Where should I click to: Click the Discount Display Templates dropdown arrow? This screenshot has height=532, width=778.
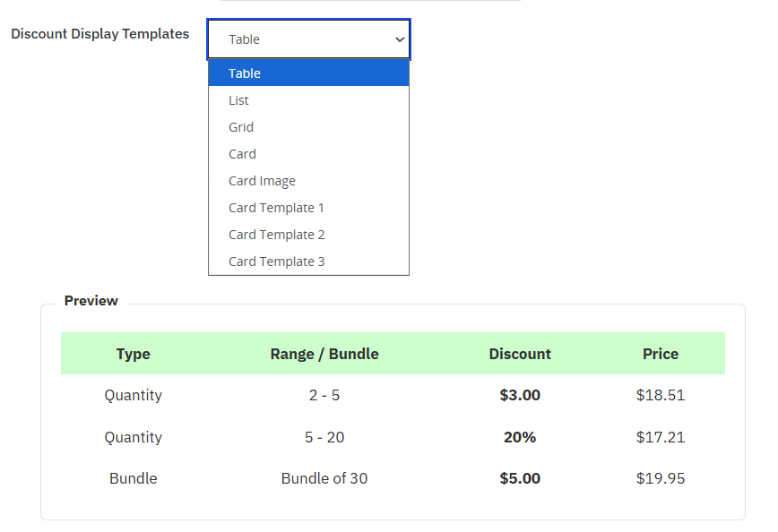400,39
